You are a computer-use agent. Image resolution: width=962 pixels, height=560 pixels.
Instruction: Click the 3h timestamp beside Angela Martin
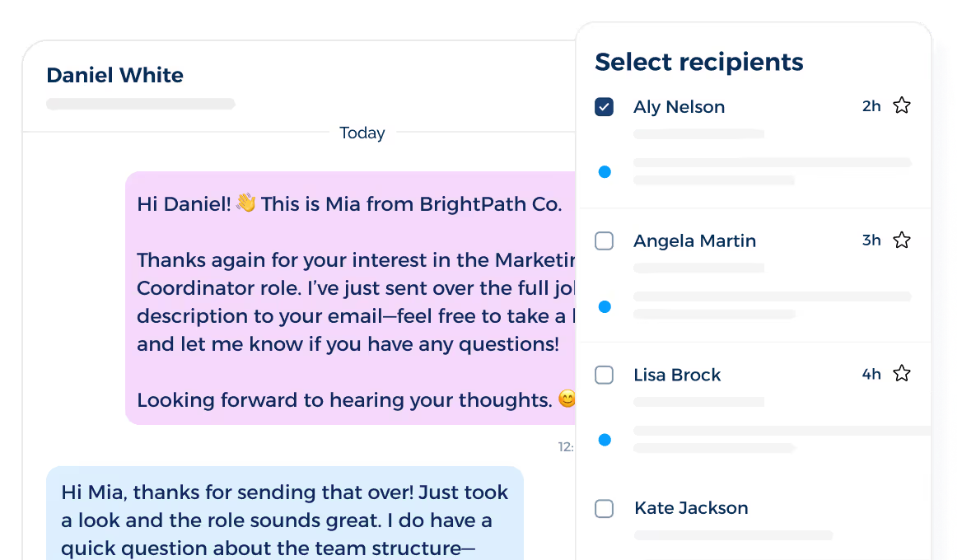click(871, 240)
